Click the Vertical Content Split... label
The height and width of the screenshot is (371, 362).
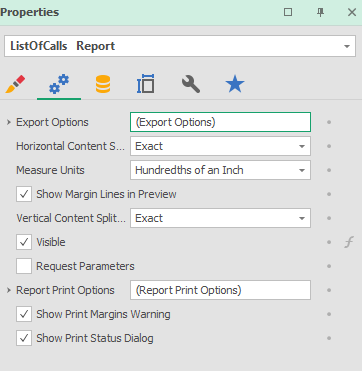[71, 218]
